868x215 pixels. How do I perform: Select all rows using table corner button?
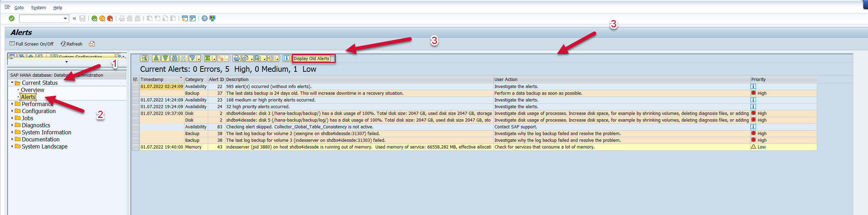135,80
